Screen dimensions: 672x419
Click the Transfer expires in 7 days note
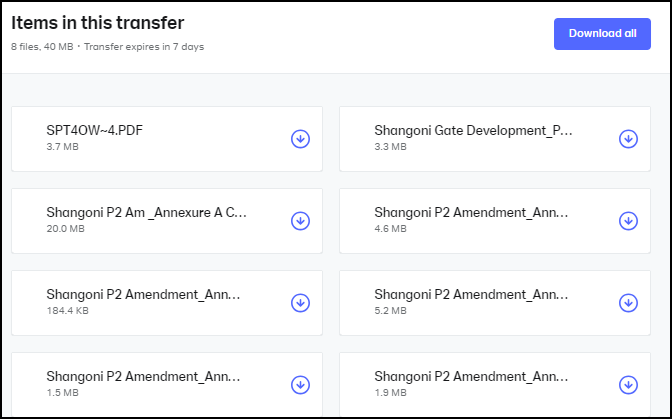coord(144,47)
